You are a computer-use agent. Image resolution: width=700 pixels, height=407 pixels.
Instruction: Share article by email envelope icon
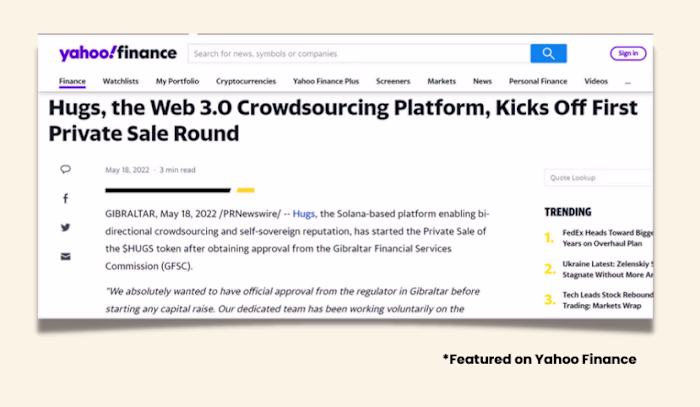[x=66, y=256]
